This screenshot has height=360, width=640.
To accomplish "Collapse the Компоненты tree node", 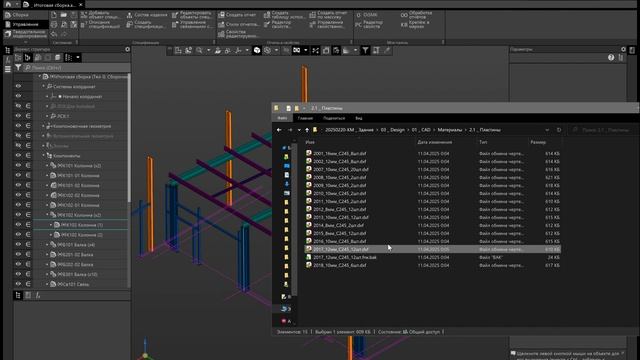I will [44, 156].
